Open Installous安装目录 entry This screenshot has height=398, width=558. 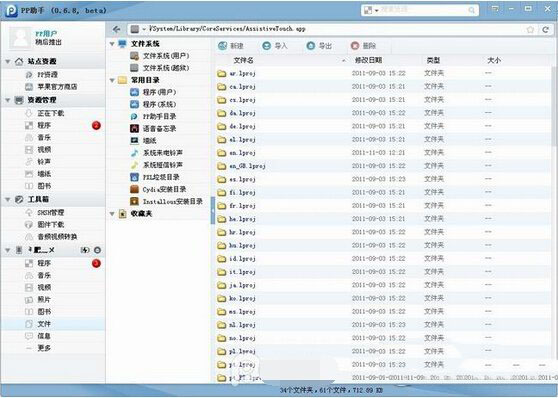(166, 201)
